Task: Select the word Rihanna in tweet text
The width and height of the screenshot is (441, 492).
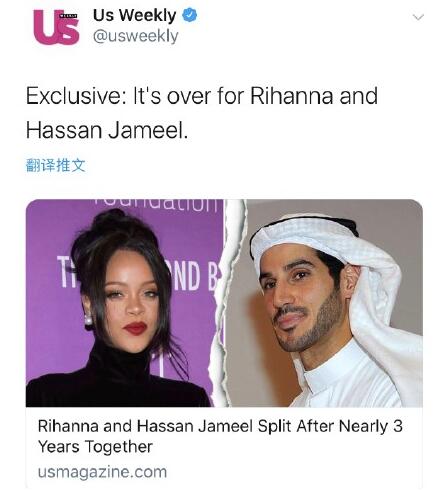Action: 291,96
